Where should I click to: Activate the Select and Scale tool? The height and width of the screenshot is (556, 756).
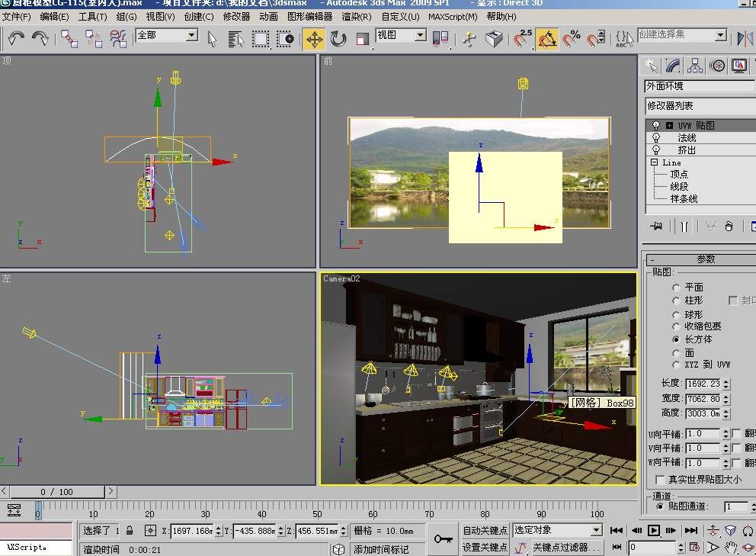click(x=362, y=39)
